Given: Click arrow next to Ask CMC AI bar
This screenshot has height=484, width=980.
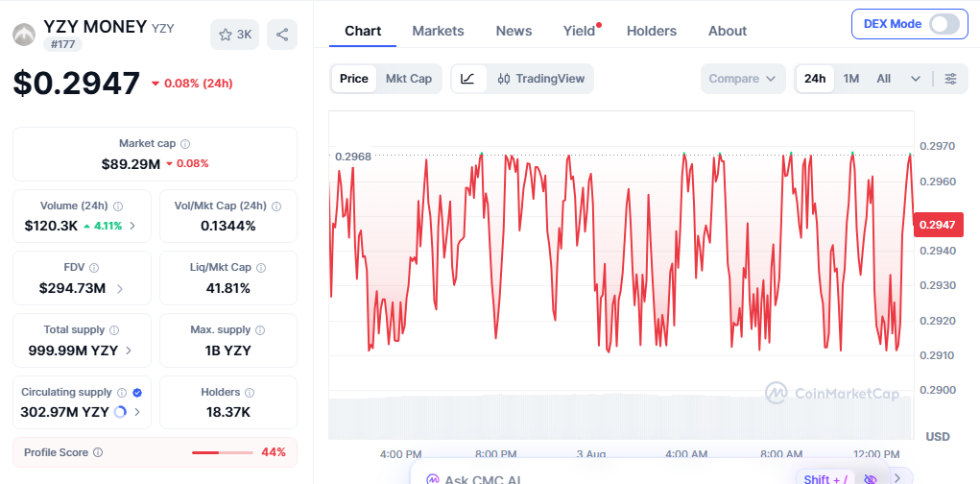Looking at the screenshot, I should [x=898, y=477].
